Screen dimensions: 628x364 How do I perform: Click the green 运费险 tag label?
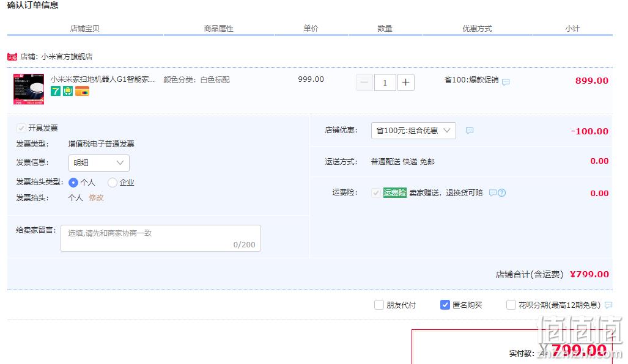tap(394, 193)
